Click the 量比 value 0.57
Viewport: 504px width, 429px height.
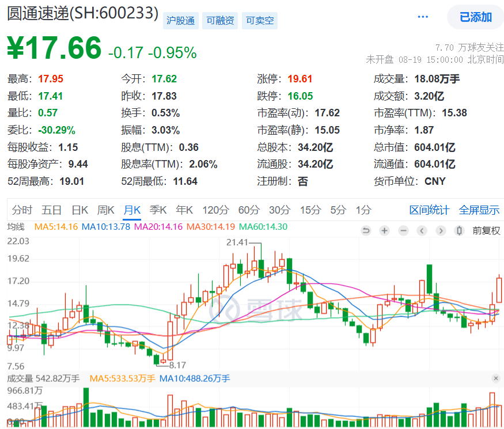pos(48,113)
